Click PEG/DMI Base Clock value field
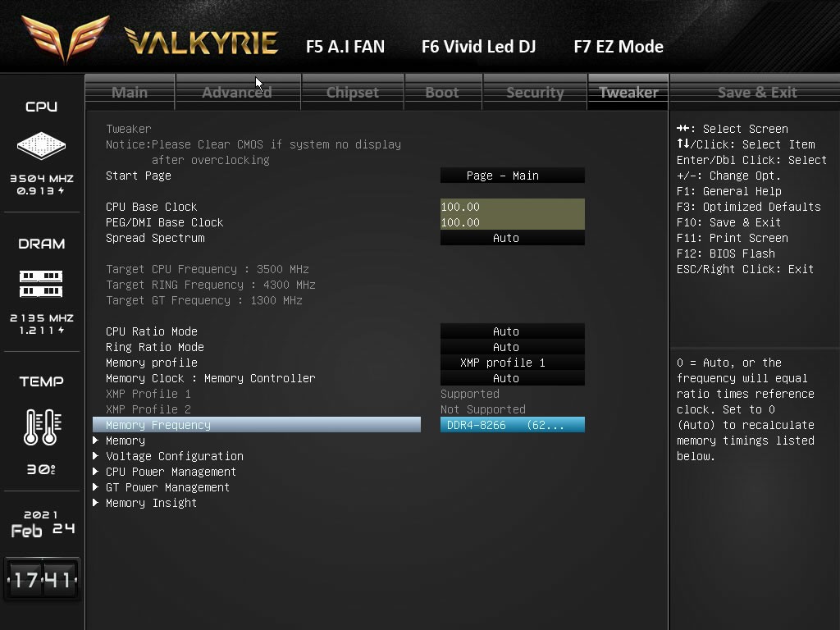The height and width of the screenshot is (630, 840). tap(512, 222)
